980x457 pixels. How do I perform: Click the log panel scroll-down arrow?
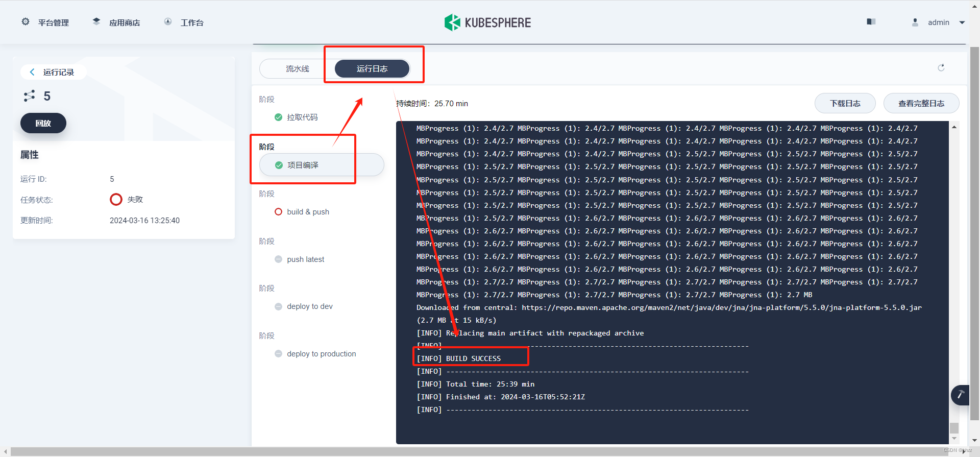click(x=954, y=438)
